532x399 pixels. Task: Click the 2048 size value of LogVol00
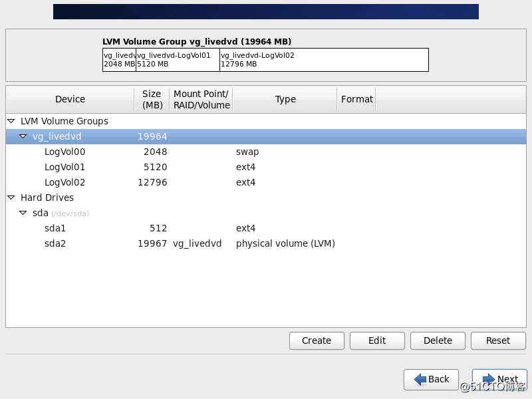pos(156,152)
